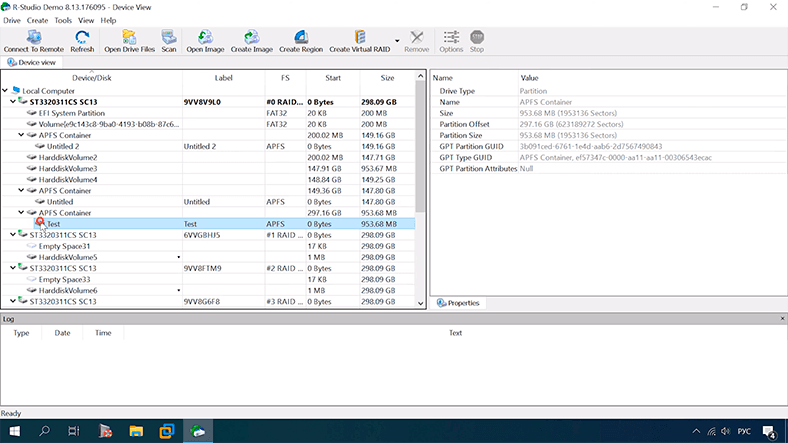Collapse the APFS Container above Test
Image resolution: width=788 pixels, height=443 pixels.
click(22, 213)
